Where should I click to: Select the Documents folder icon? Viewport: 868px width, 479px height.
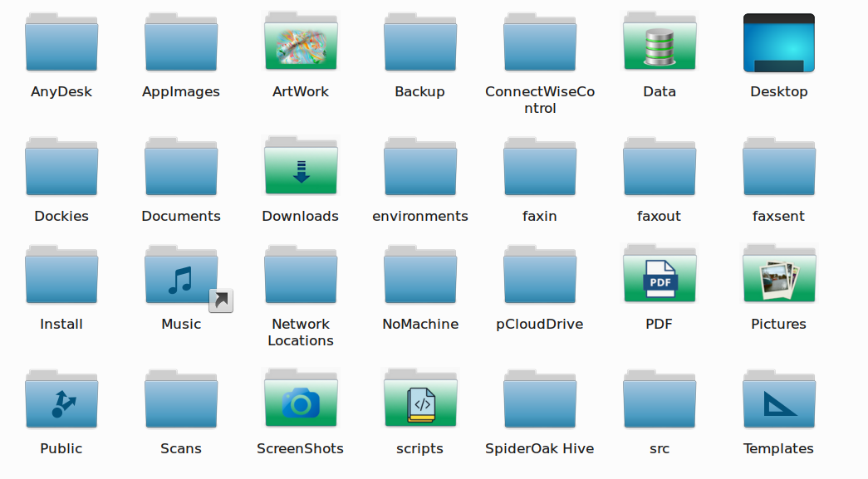(x=181, y=167)
